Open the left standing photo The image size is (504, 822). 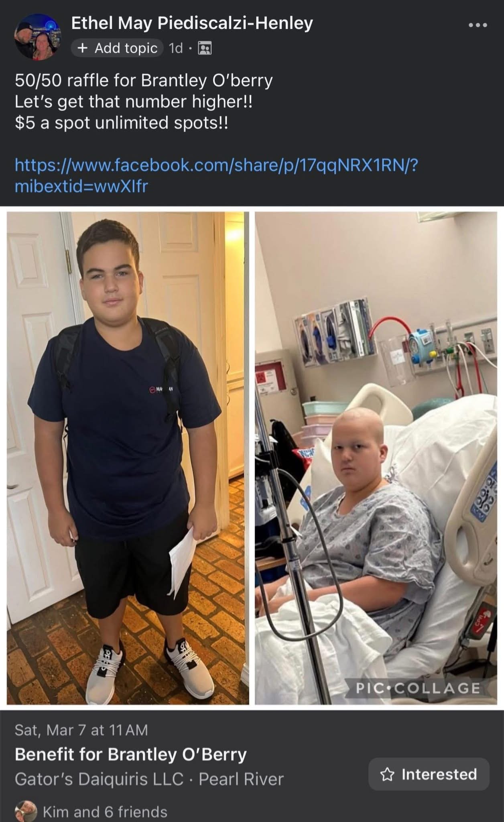(x=128, y=458)
